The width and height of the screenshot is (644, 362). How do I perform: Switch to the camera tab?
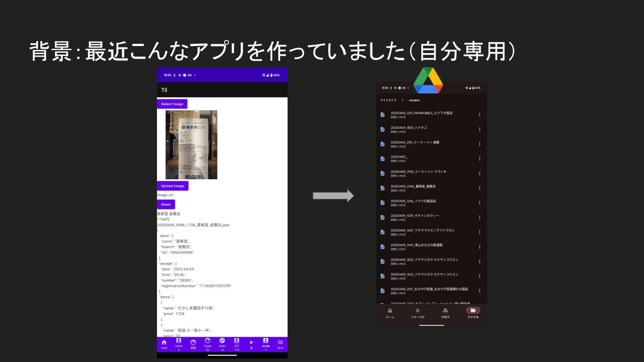click(x=178, y=344)
